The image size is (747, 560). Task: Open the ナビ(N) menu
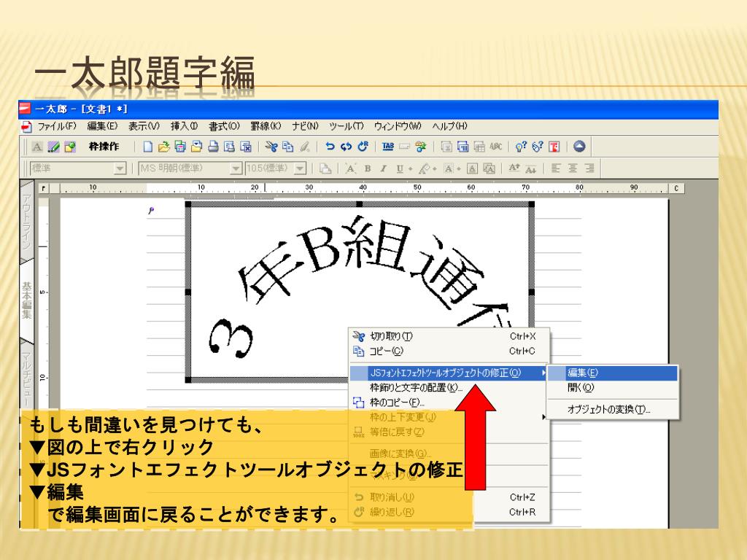click(x=305, y=126)
